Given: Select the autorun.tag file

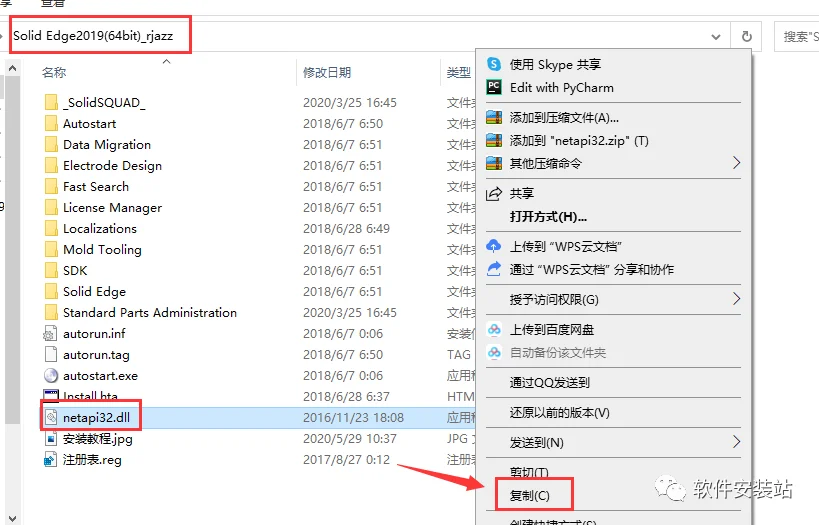Looking at the screenshot, I should coord(96,355).
